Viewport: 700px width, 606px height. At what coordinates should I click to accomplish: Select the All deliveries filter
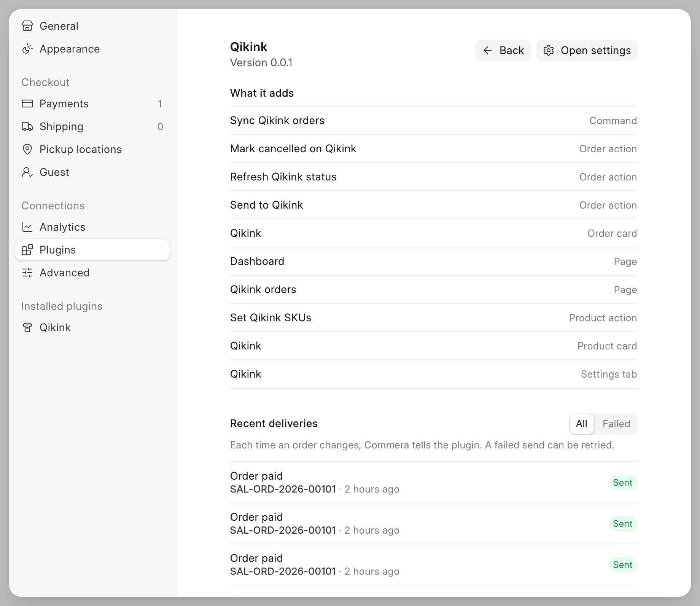pyautogui.click(x=581, y=424)
